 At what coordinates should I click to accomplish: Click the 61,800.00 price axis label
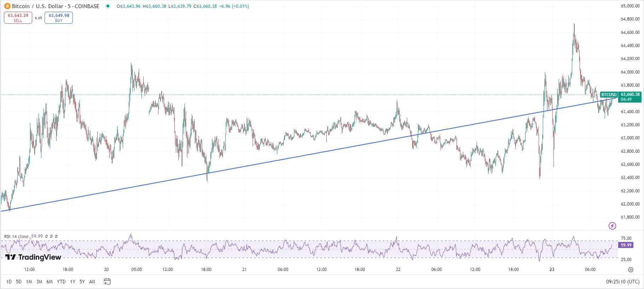(630, 217)
